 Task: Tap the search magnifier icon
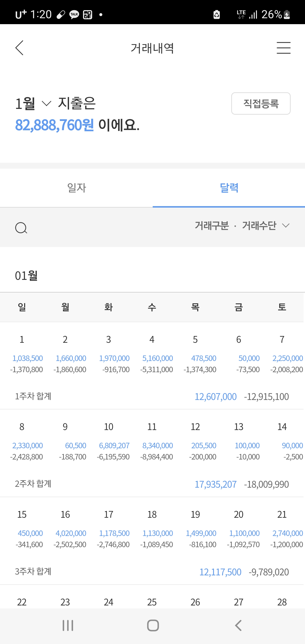coord(21,228)
